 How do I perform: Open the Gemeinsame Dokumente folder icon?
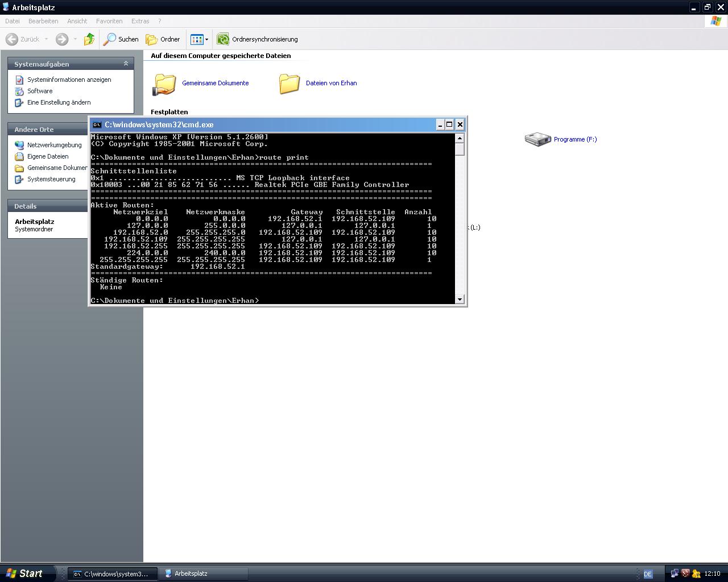click(x=164, y=84)
